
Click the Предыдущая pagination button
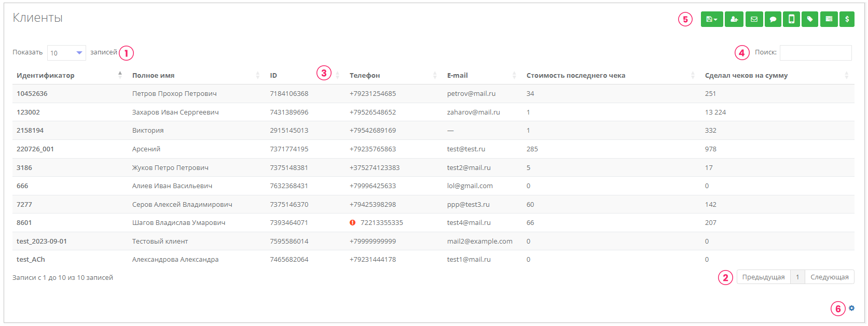pos(763,277)
